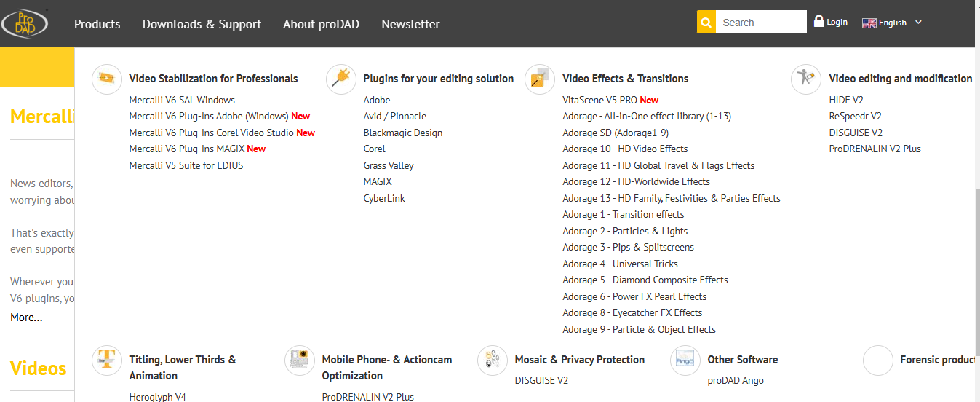Image resolution: width=980 pixels, height=402 pixels.
Task: Click the Video editing and modification icon
Action: click(x=806, y=79)
